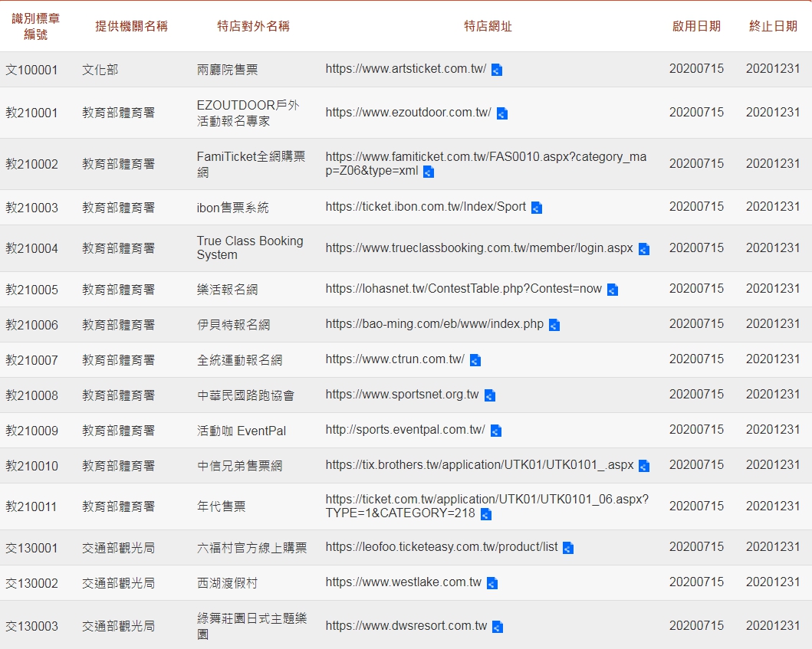The image size is (812, 649).
Task: Open the trueclassbooking member login link
Action: point(479,248)
